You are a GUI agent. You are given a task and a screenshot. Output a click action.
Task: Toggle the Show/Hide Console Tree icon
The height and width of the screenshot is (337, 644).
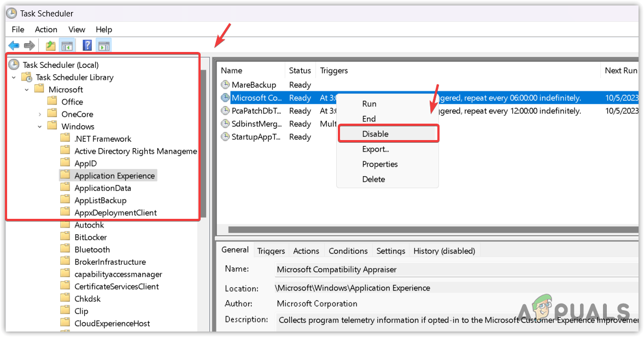pyautogui.click(x=67, y=45)
